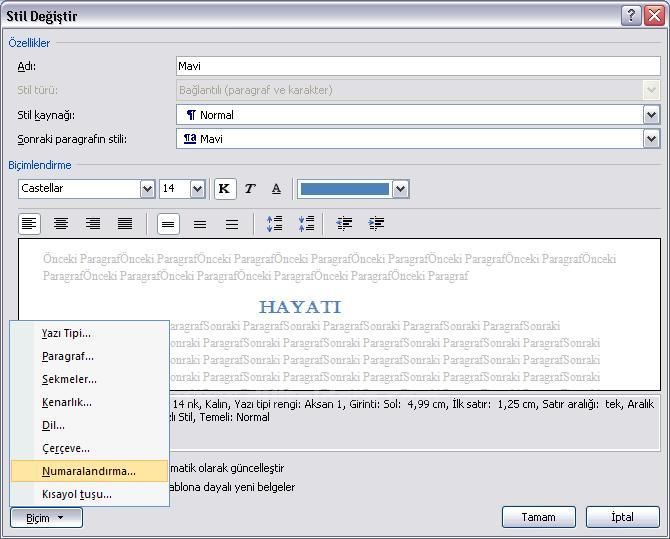The width and height of the screenshot is (670, 539).
Task: Expand Sonraki paragrafın stili dropdown
Action: pos(651,139)
